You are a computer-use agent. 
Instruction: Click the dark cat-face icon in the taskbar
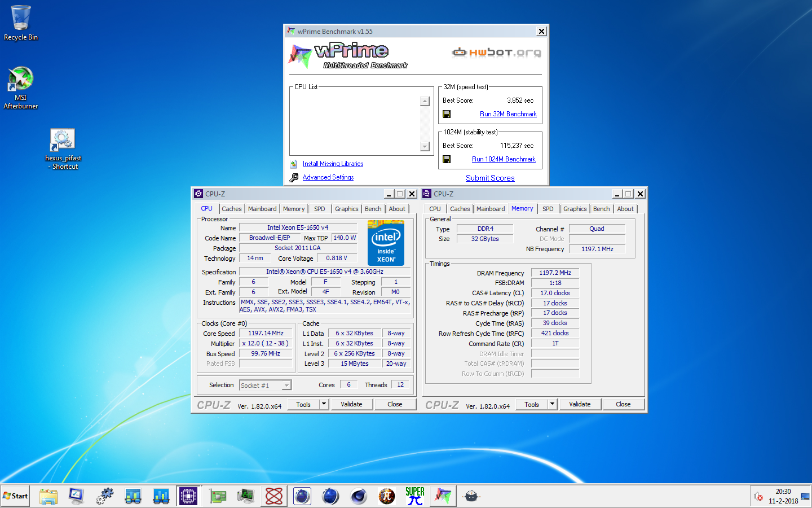pyautogui.click(x=471, y=496)
